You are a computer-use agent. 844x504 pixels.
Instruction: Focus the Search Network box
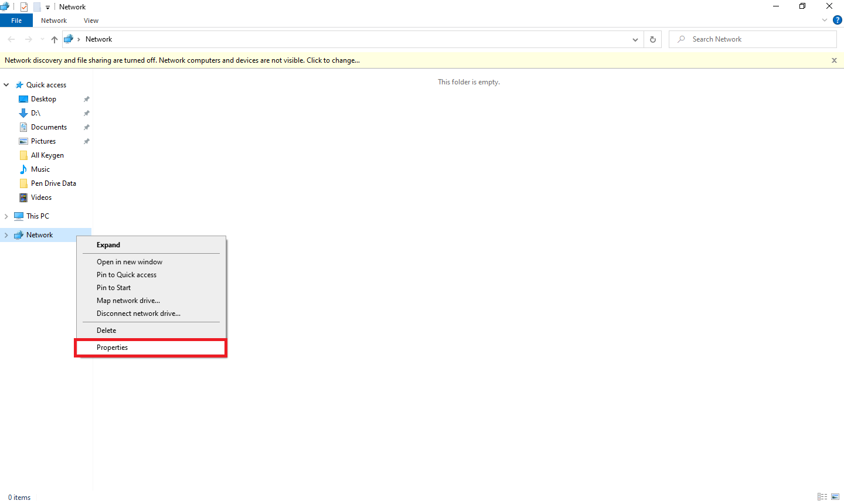[753, 39]
